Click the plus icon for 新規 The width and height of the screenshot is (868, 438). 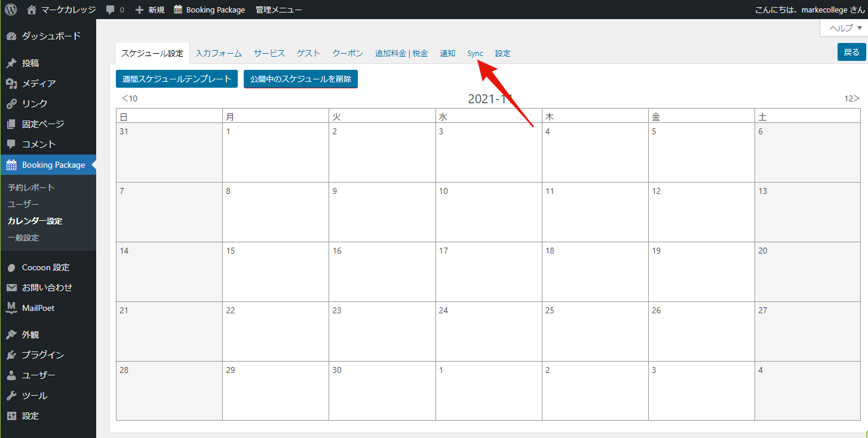click(x=139, y=10)
